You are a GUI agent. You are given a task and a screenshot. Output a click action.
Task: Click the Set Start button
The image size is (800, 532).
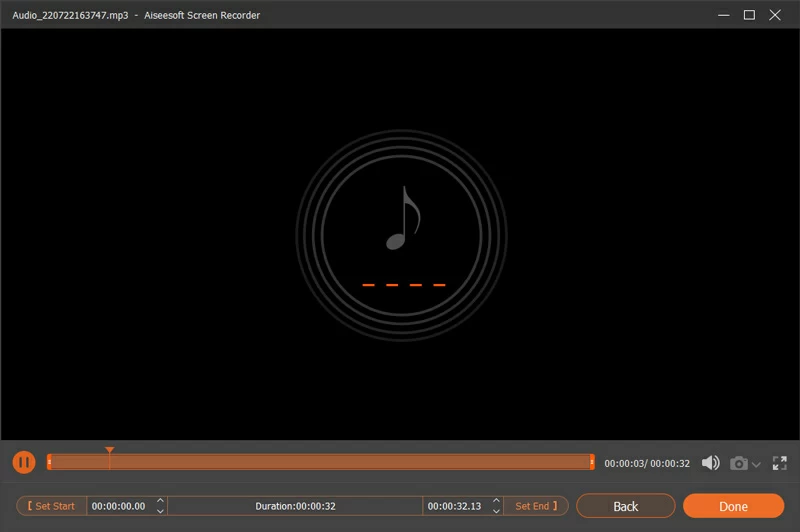pos(52,506)
